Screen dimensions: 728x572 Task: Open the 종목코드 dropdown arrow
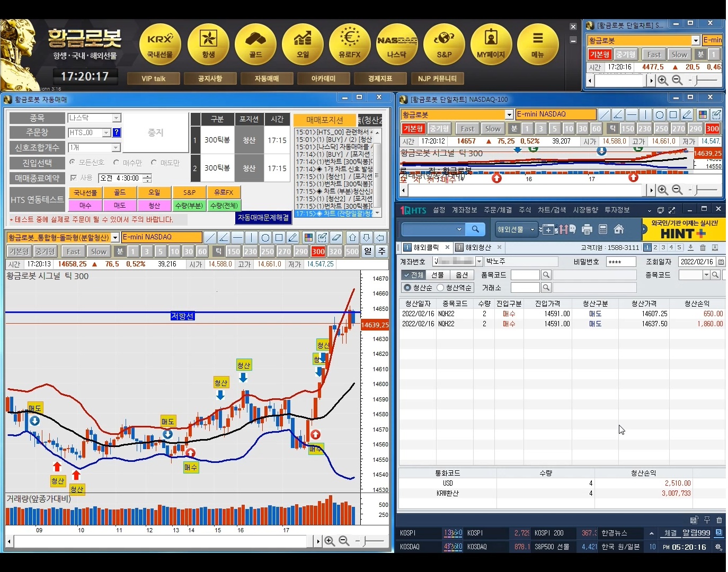pyautogui.click(x=706, y=275)
